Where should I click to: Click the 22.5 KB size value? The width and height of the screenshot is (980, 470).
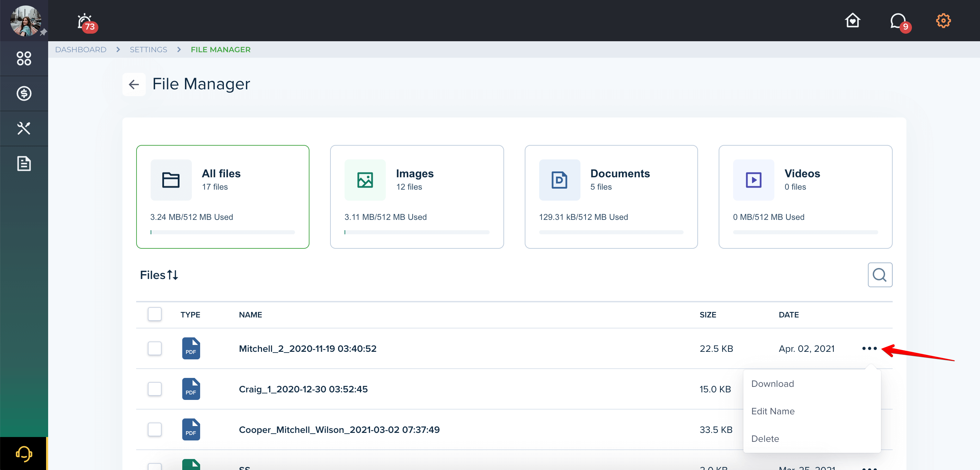716,348
